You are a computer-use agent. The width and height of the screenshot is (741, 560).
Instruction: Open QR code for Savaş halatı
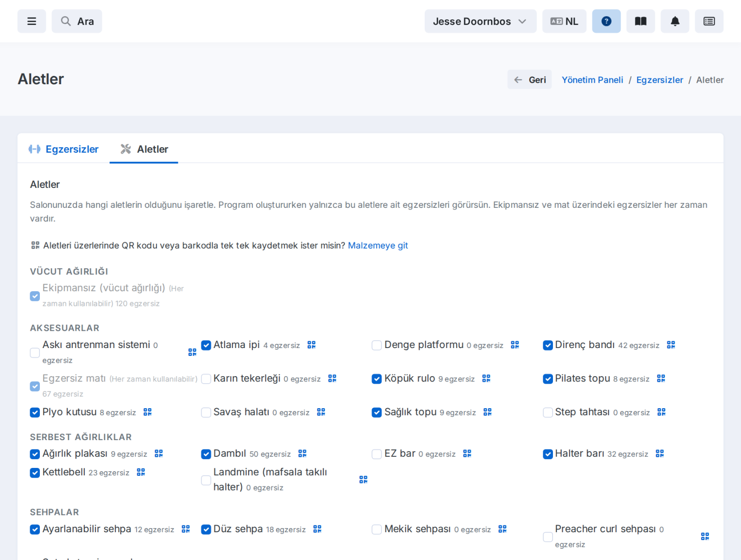point(321,412)
